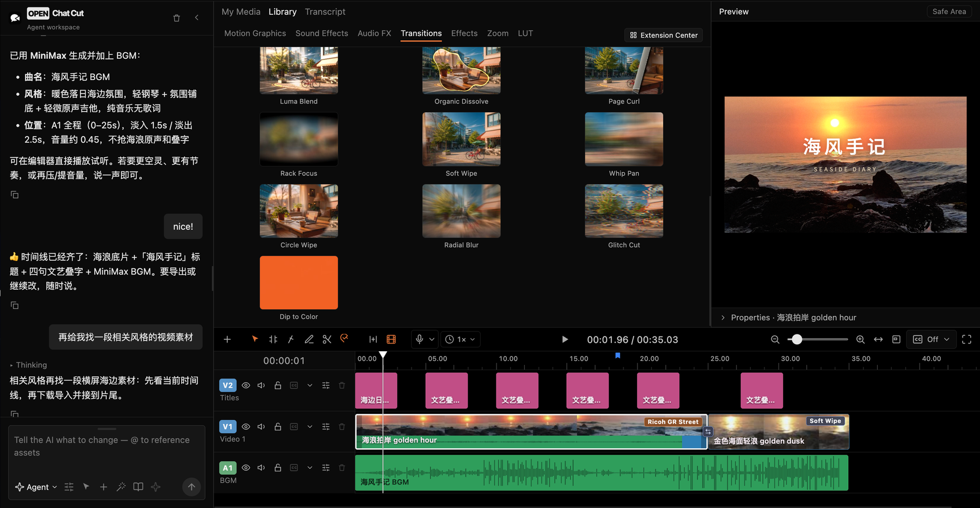
Task: Adjust the timeline zoom slider handle
Action: click(x=797, y=339)
